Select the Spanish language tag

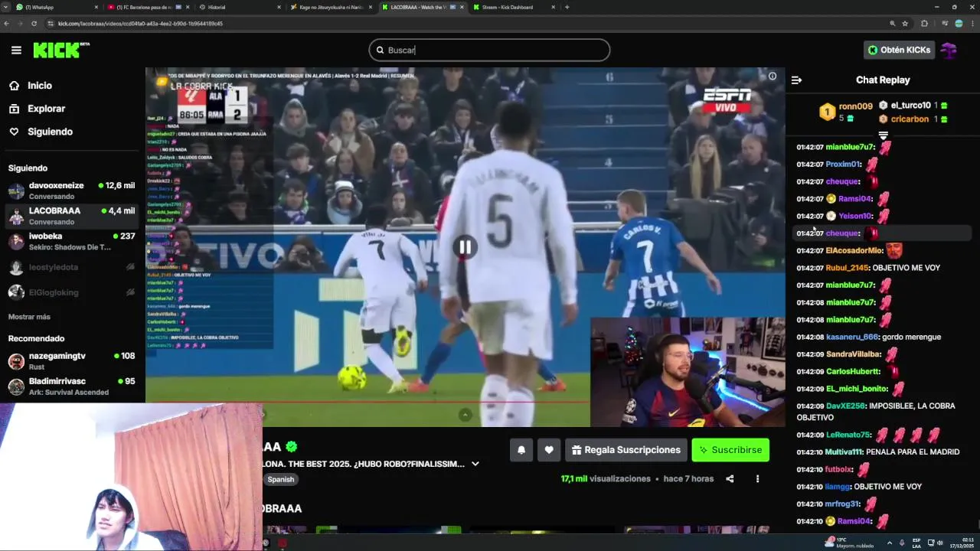281,479
